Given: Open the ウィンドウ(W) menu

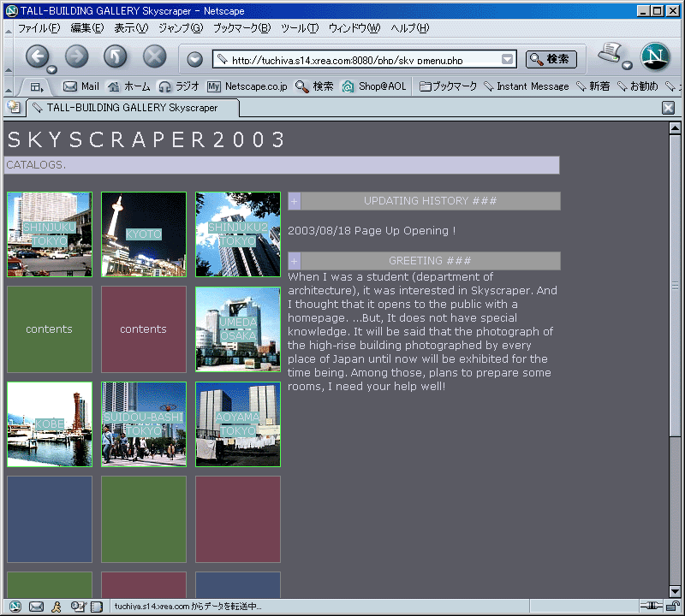Looking at the screenshot, I should [354, 28].
